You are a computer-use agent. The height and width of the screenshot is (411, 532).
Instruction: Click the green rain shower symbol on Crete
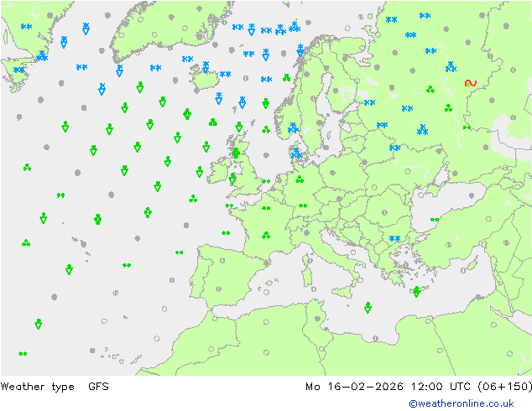point(417,292)
